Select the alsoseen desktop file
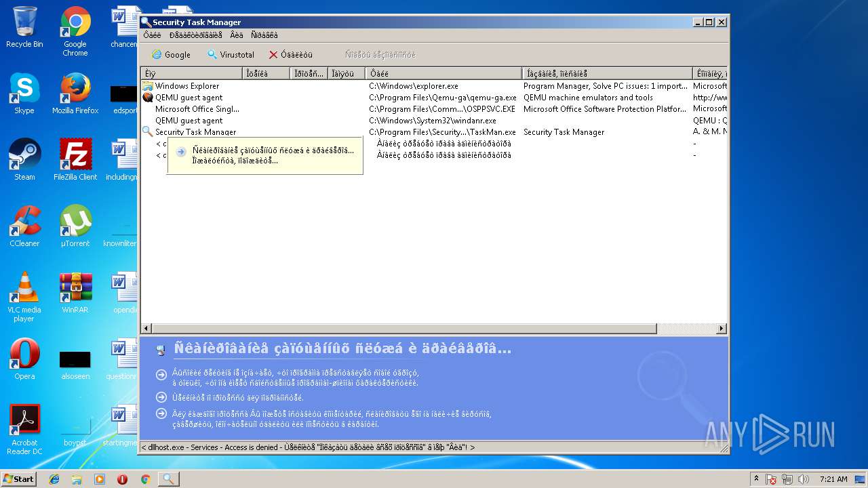The height and width of the screenshot is (488, 868). point(75,365)
